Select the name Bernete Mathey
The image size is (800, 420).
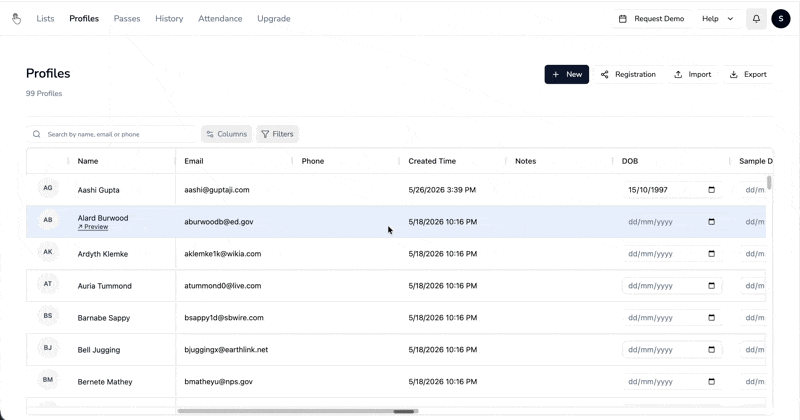105,382
